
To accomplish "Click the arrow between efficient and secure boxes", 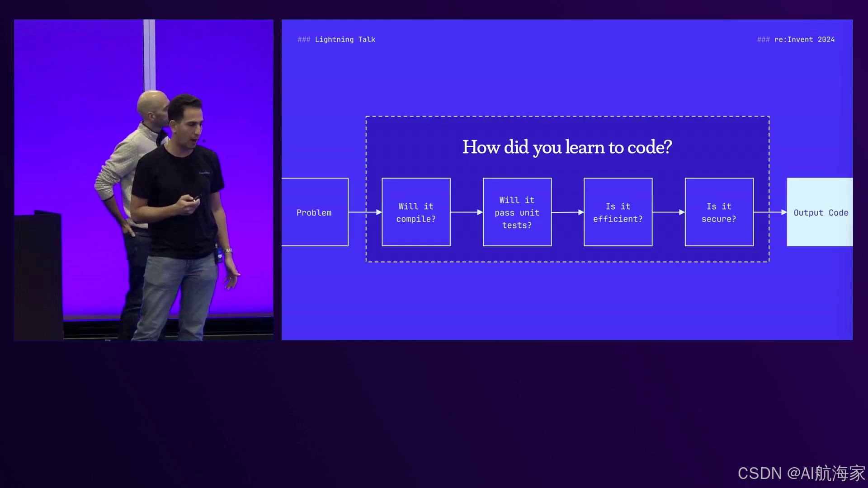I will tap(668, 212).
